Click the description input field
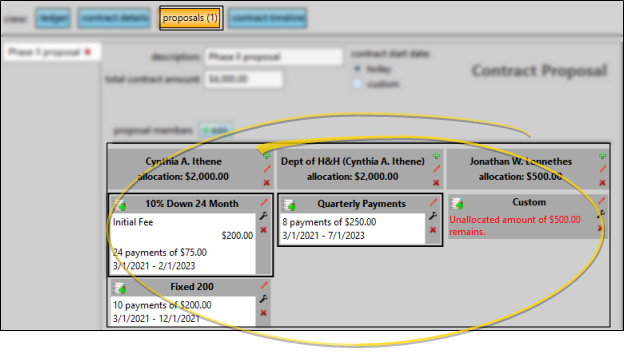Screen dimensions: 624x360 (274, 57)
